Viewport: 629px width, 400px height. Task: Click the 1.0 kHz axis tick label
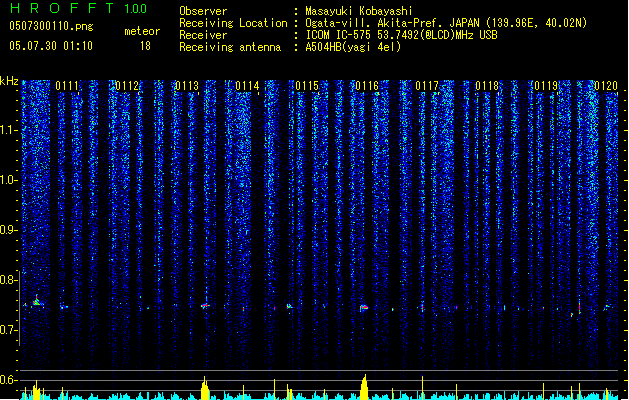point(8,180)
